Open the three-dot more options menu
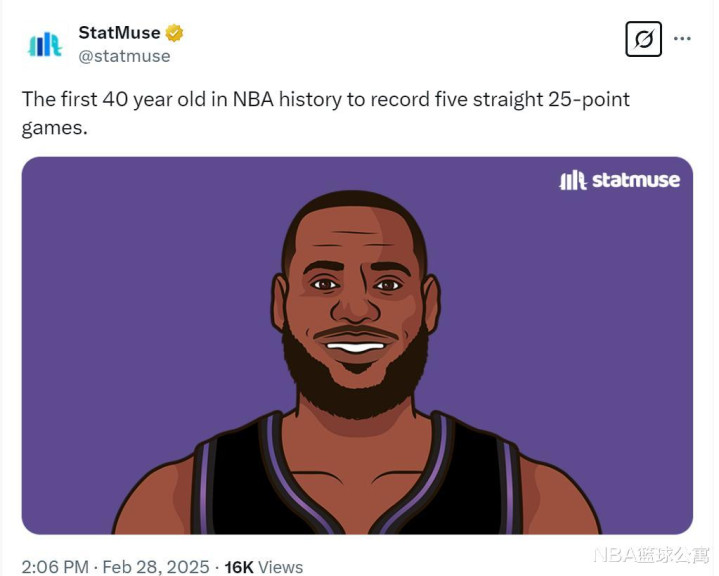This screenshot has width=719, height=576. tap(682, 39)
